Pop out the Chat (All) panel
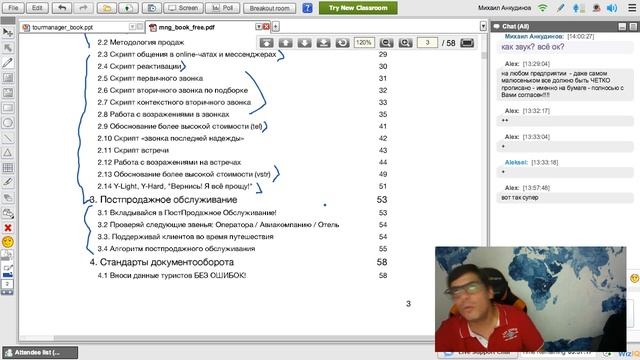640x360 pixels. 633,27
